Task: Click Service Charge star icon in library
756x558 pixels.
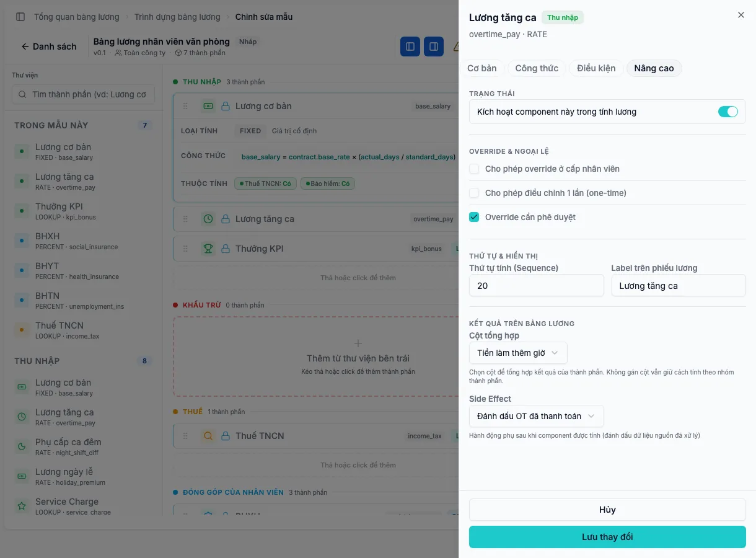Action: (22, 506)
